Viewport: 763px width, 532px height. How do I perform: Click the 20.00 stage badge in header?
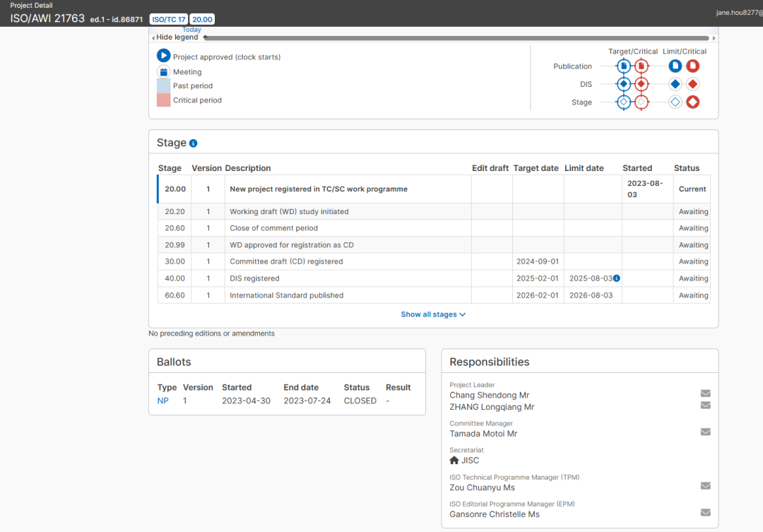202,19
